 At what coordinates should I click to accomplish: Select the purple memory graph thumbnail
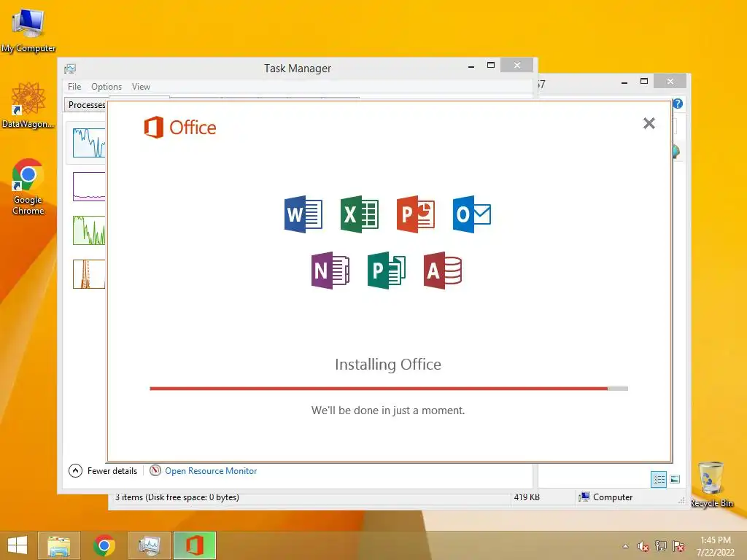(x=89, y=187)
